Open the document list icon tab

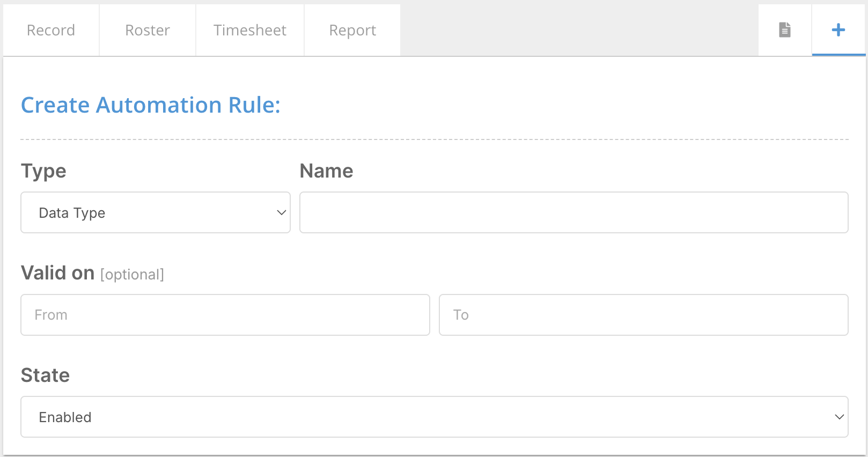click(785, 30)
